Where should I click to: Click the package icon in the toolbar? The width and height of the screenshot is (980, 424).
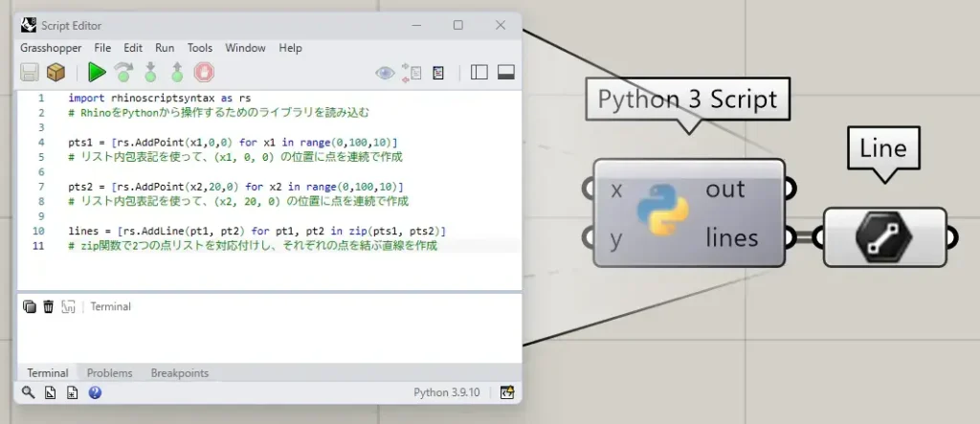click(56, 72)
